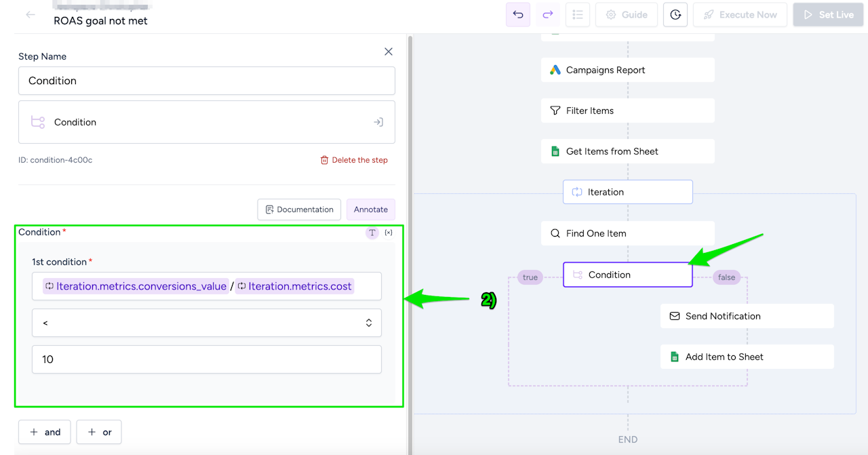Click the Set Live button
868x455 pixels.
(829, 15)
